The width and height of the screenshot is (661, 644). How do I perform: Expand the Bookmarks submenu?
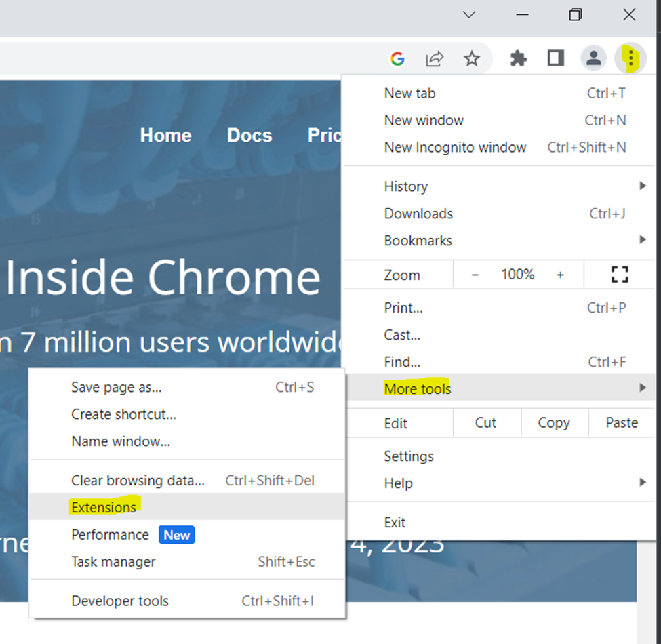tap(499, 241)
